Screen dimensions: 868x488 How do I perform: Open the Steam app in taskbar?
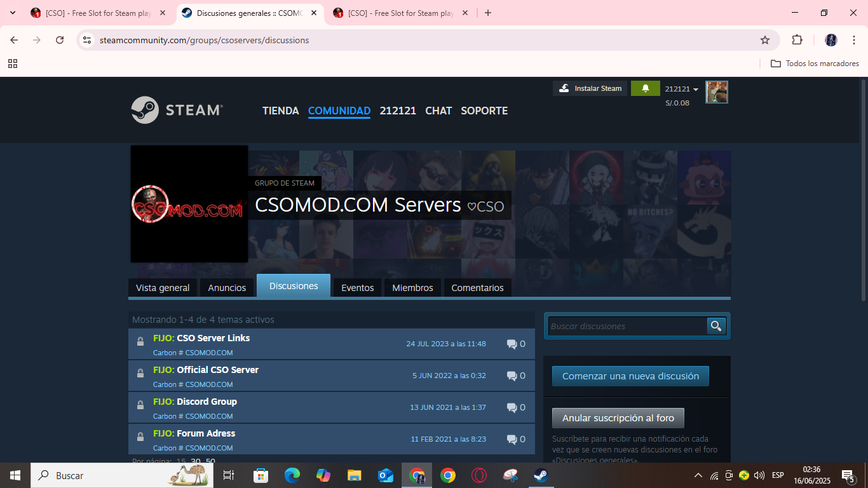coord(540,475)
